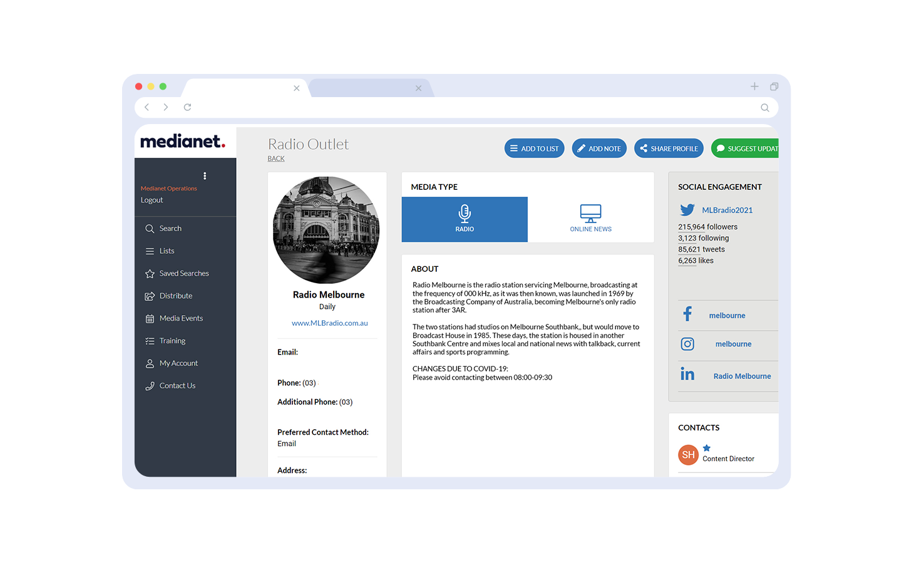Switch to the second browser tab

[369, 88]
